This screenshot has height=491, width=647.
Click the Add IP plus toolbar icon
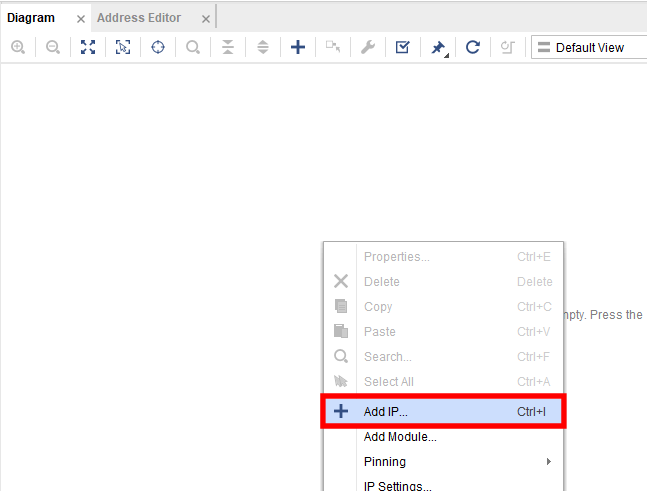pyautogui.click(x=298, y=47)
